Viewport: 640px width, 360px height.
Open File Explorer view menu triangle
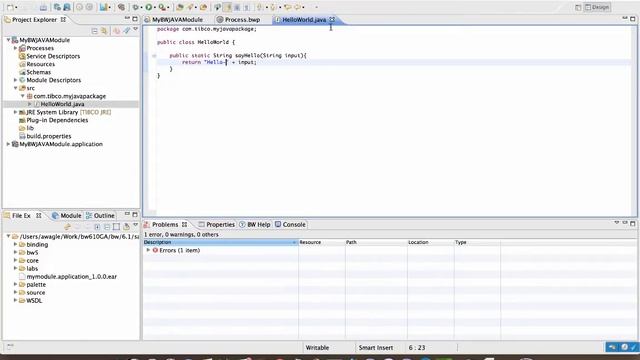[x=136, y=225]
